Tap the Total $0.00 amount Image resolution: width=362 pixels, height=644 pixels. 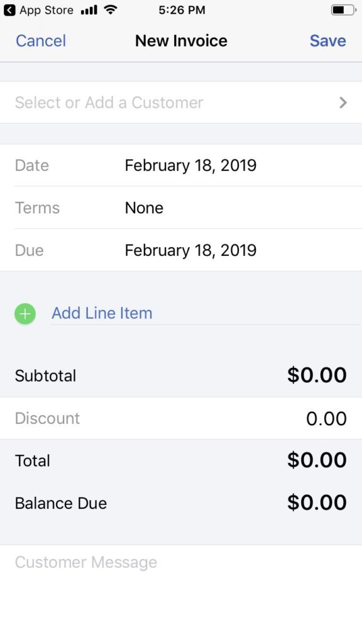(x=317, y=460)
